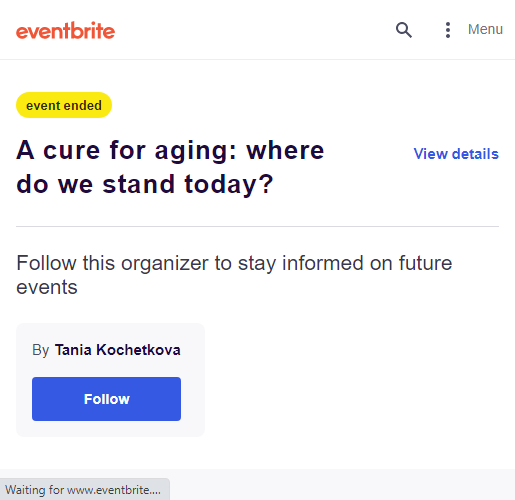Click the word 'events' under organizer prompt
Viewport: 515px width, 500px height.
[x=47, y=287]
